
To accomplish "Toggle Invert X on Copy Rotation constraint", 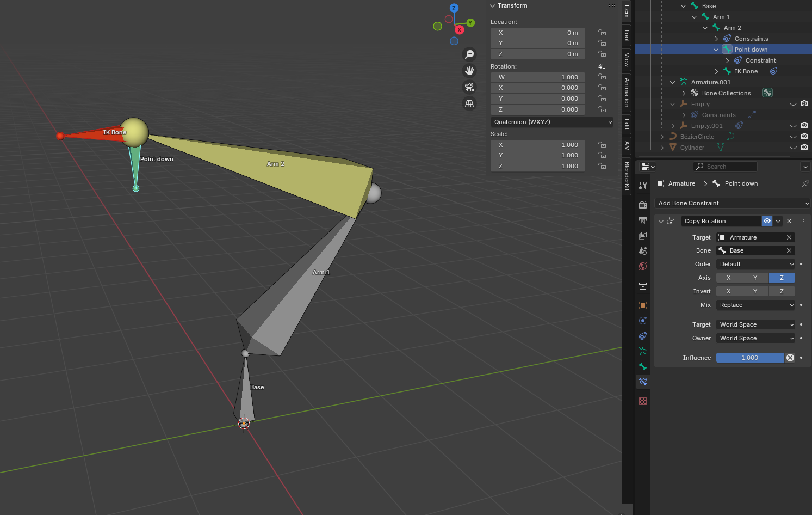I will (729, 291).
